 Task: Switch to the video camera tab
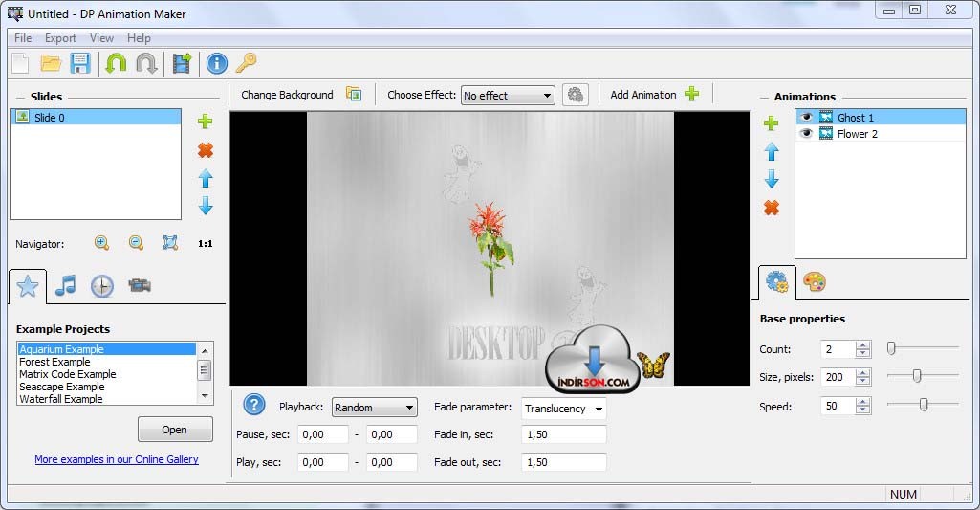[x=140, y=285]
